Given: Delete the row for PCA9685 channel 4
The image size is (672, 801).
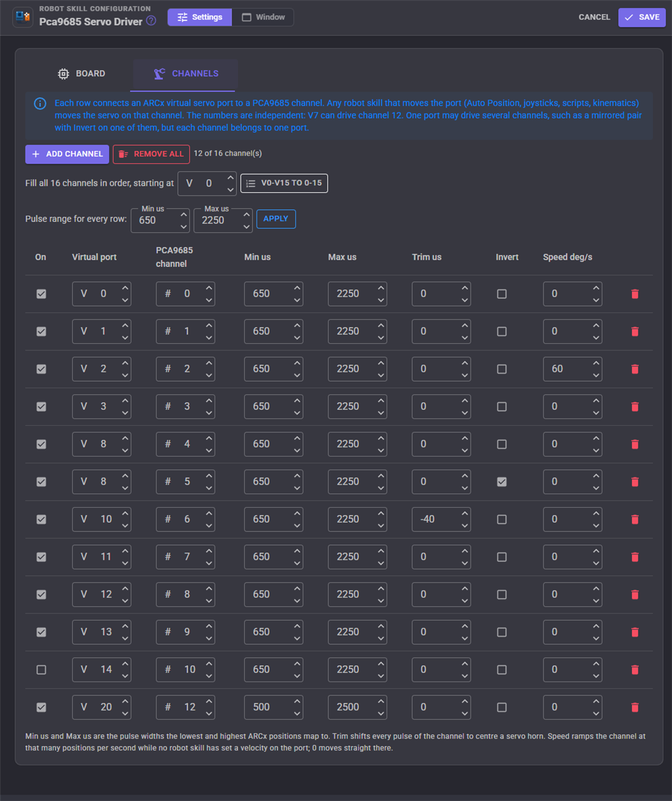Looking at the screenshot, I should pos(635,444).
